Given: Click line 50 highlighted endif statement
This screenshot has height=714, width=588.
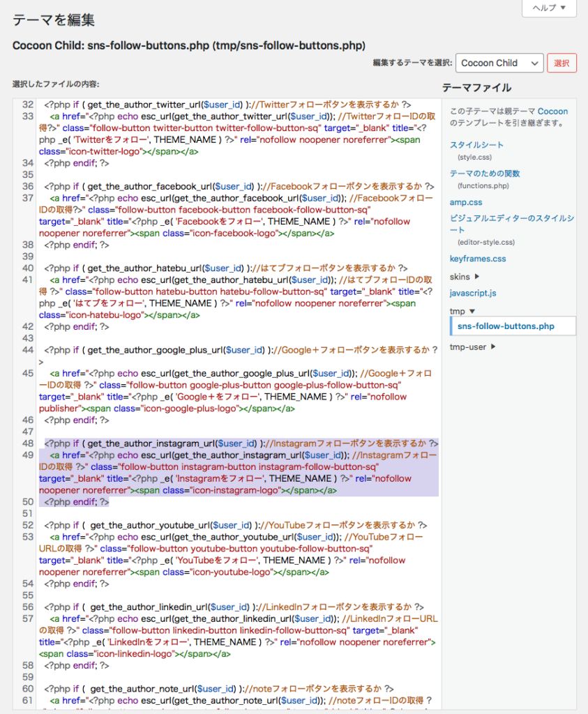Looking at the screenshot, I should 77,502.
